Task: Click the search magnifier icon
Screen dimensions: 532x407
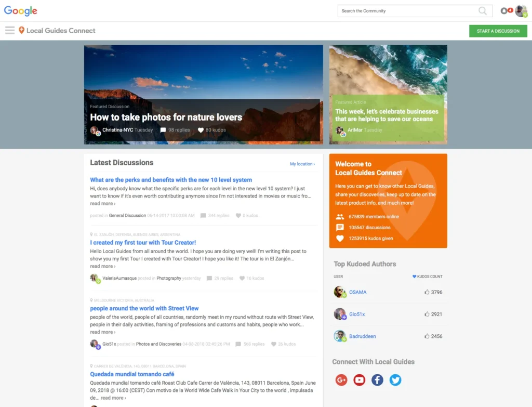Action: pyautogui.click(x=483, y=11)
